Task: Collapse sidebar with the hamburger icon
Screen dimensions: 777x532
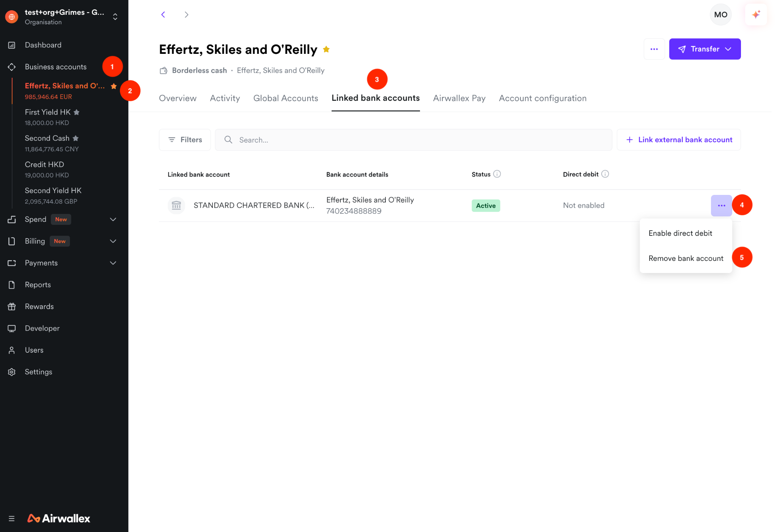Action: [12, 518]
